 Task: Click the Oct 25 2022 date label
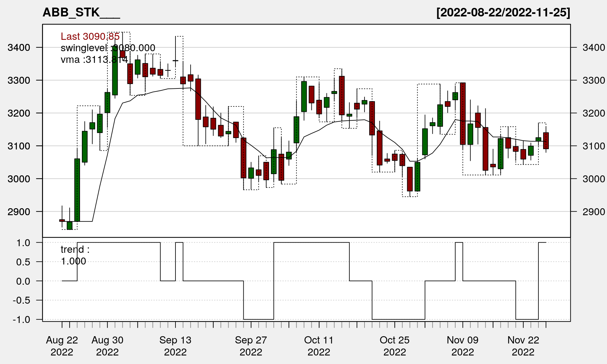tap(395, 346)
